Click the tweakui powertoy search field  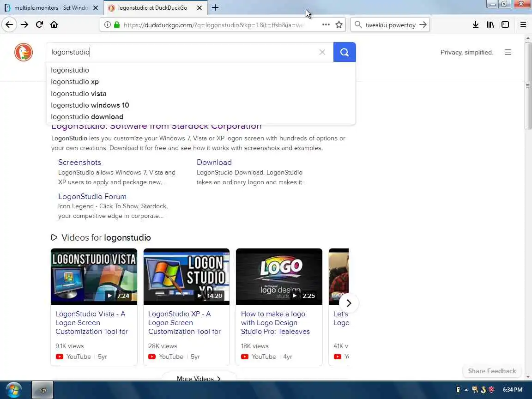point(390,25)
